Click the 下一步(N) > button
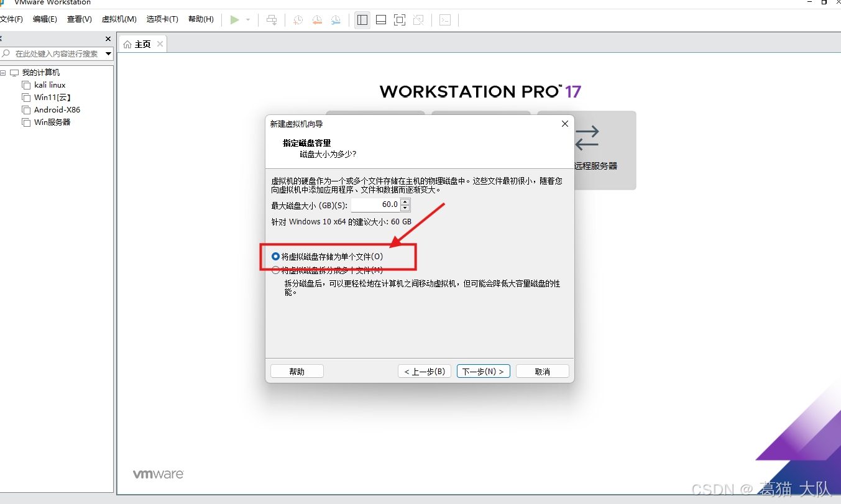The image size is (841, 504). point(484,371)
